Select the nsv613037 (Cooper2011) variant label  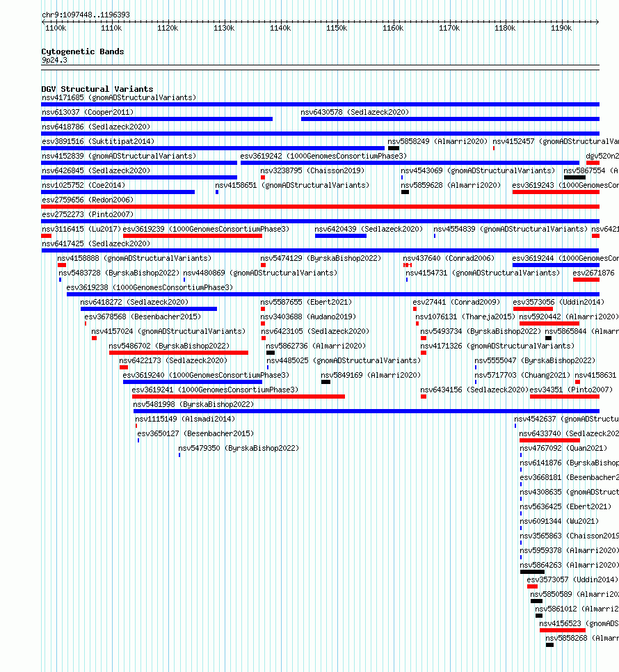tap(88, 112)
